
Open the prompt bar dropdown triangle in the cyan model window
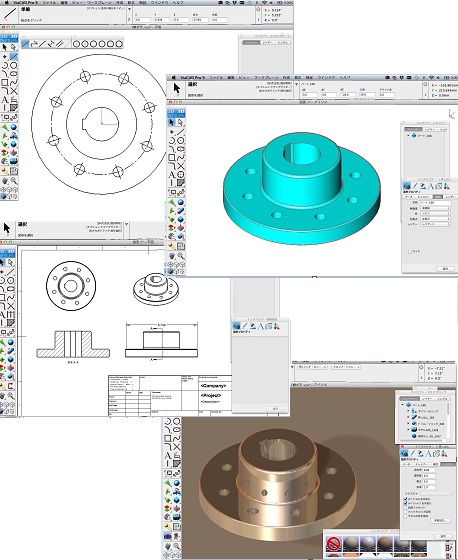coord(296,85)
